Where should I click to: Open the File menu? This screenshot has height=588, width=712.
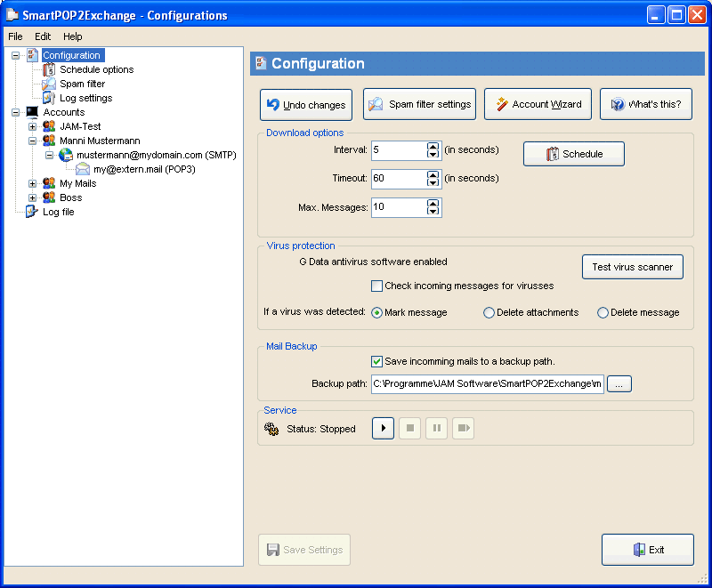click(x=15, y=36)
